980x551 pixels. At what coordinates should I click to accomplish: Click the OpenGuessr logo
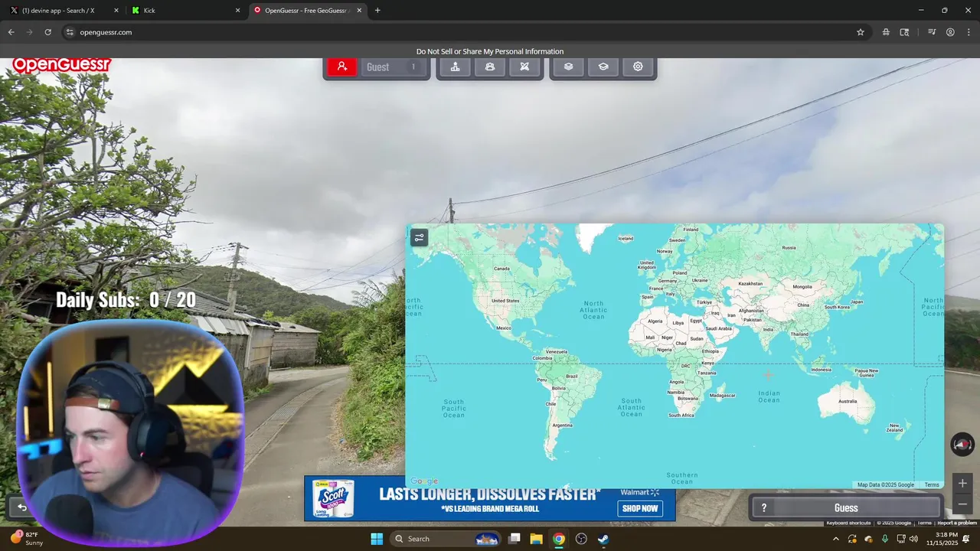tap(61, 65)
